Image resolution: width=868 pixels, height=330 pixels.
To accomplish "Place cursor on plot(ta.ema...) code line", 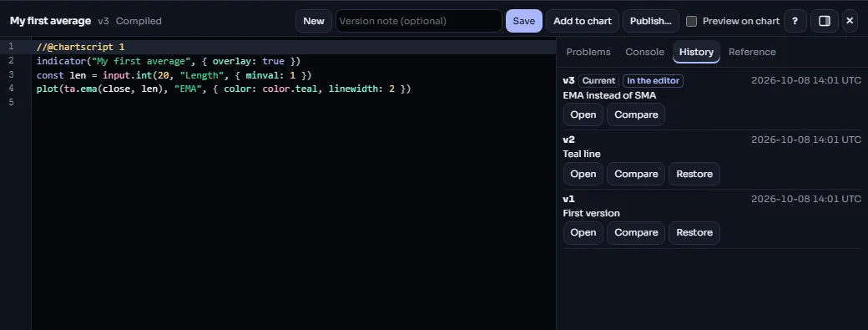I will 224,89.
